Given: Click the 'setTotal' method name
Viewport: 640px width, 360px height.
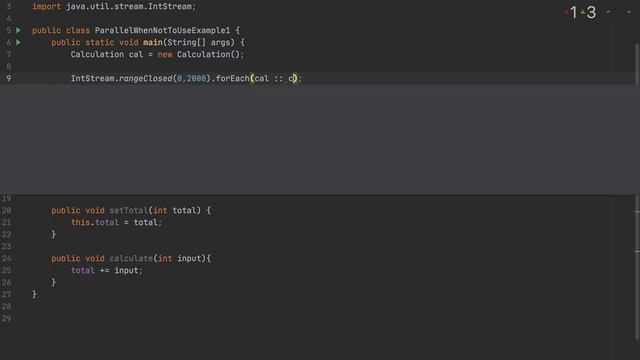Looking at the screenshot, I should click(129, 210).
